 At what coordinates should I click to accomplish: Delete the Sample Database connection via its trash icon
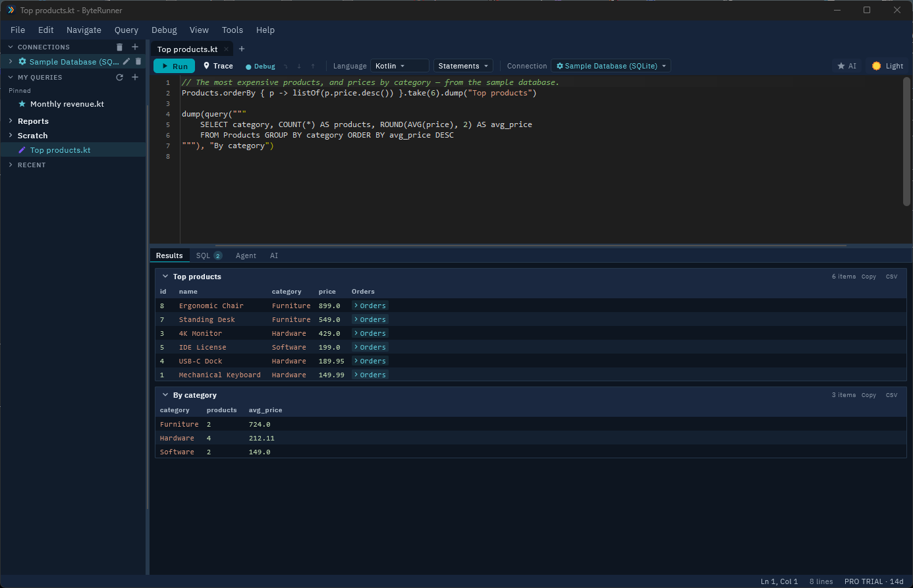tap(138, 61)
